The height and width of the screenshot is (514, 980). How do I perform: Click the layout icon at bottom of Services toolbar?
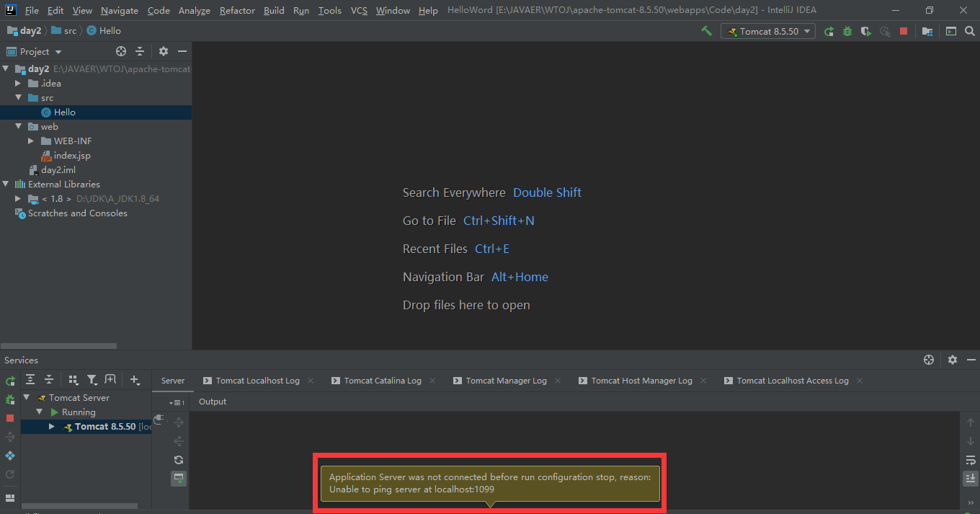(x=10, y=497)
